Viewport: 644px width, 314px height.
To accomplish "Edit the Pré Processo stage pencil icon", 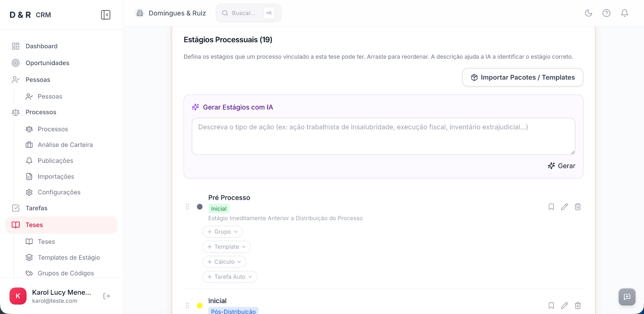I will pos(565,207).
